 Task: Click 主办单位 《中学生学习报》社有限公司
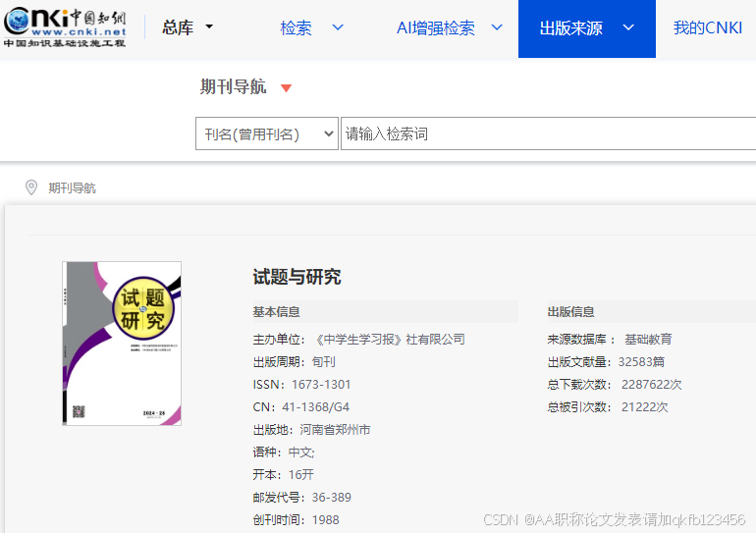point(358,340)
